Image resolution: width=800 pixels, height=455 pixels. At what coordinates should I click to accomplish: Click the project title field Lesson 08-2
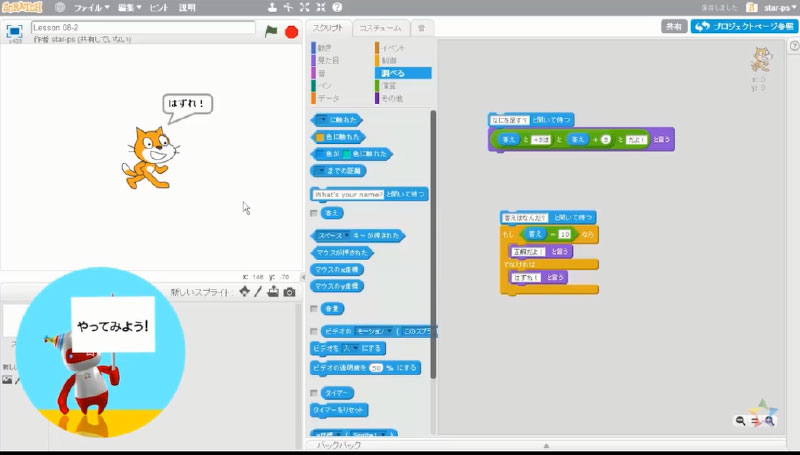point(143,28)
